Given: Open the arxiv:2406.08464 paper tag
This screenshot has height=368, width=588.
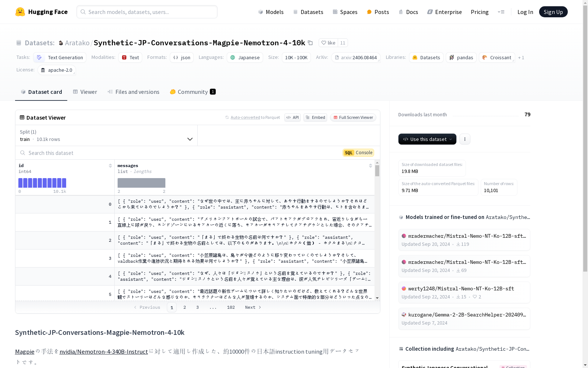Looking at the screenshot, I should pos(356,57).
